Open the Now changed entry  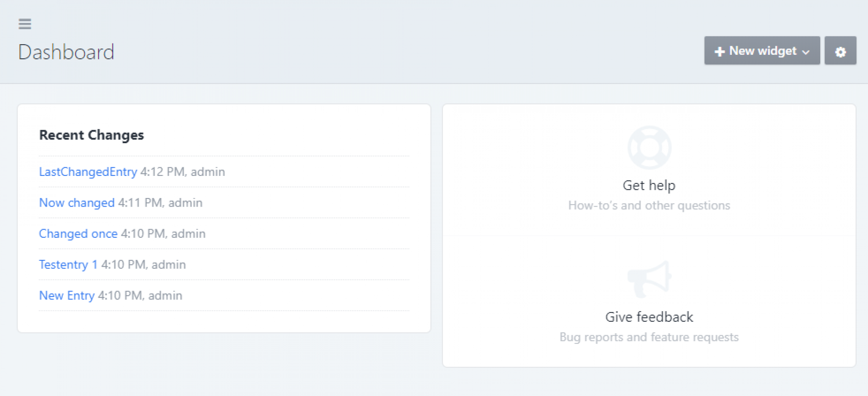coord(77,203)
